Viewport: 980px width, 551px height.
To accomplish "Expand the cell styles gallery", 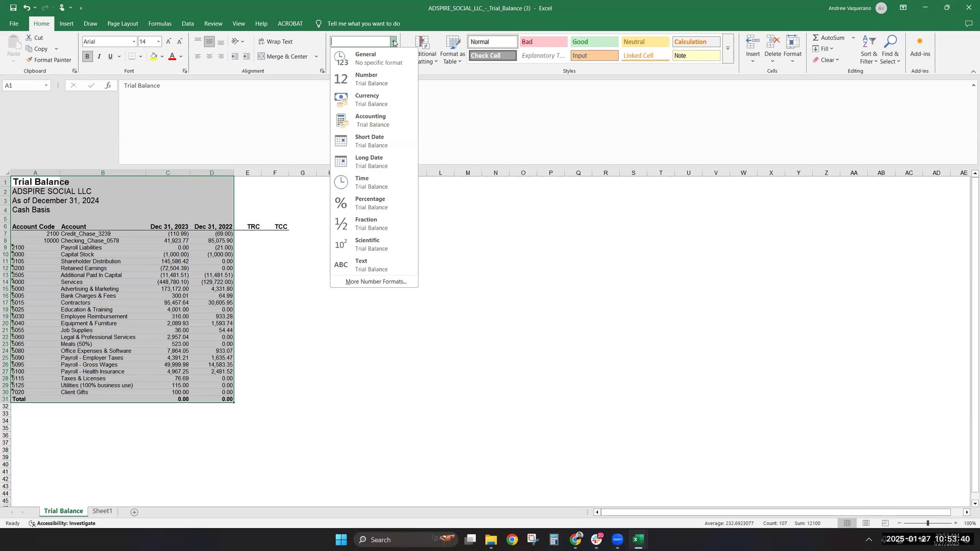I will pyautogui.click(x=728, y=48).
